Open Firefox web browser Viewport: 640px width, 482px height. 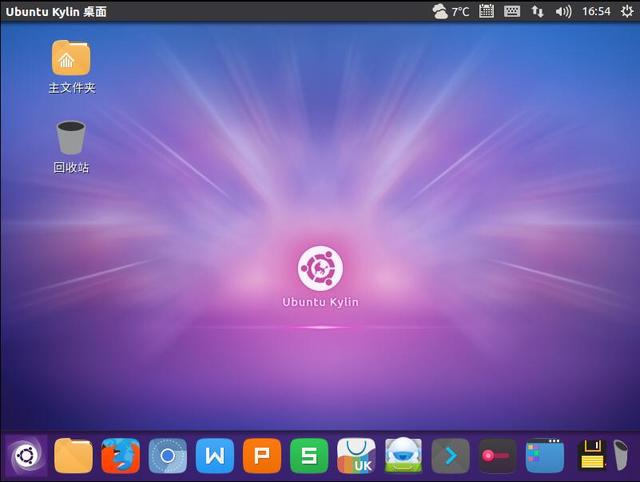pyautogui.click(x=120, y=457)
